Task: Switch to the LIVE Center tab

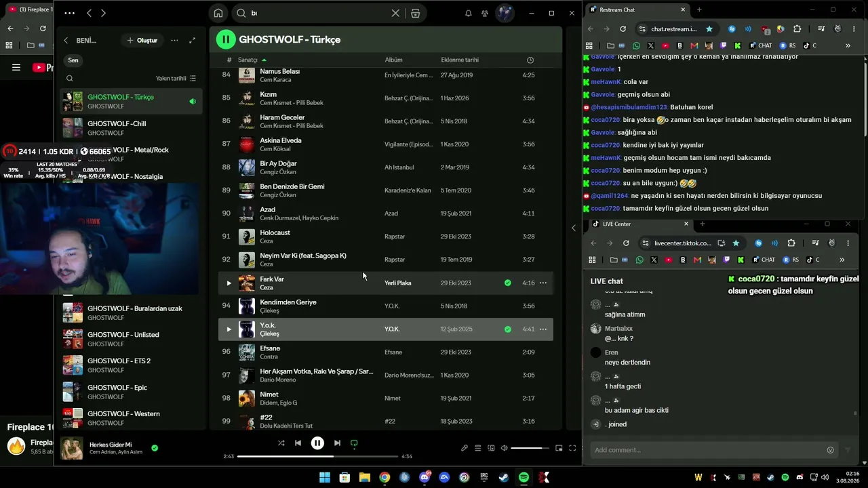Action: point(639,224)
